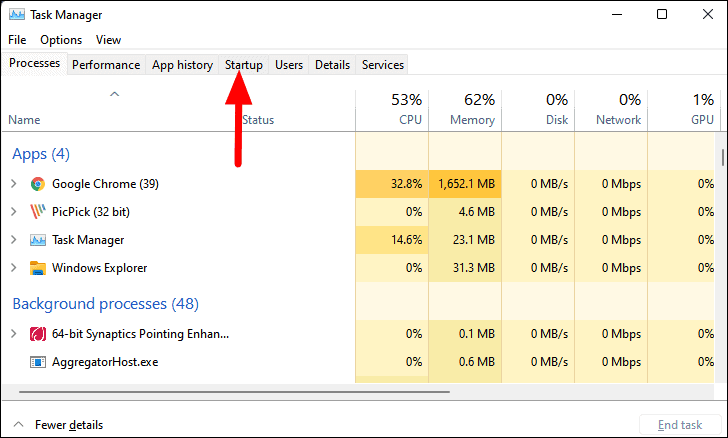This screenshot has height=438, width=728.
Task: Select the AggregatorHost.exe icon
Action: point(38,362)
